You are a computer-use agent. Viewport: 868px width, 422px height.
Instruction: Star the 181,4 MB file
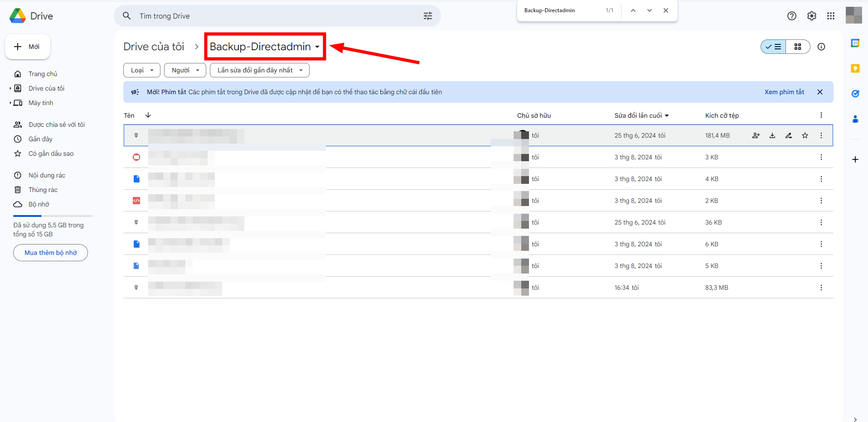(x=805, y=135)
